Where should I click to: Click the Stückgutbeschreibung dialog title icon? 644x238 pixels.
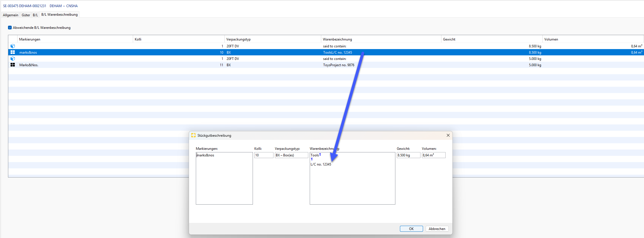tap(194, 136)
